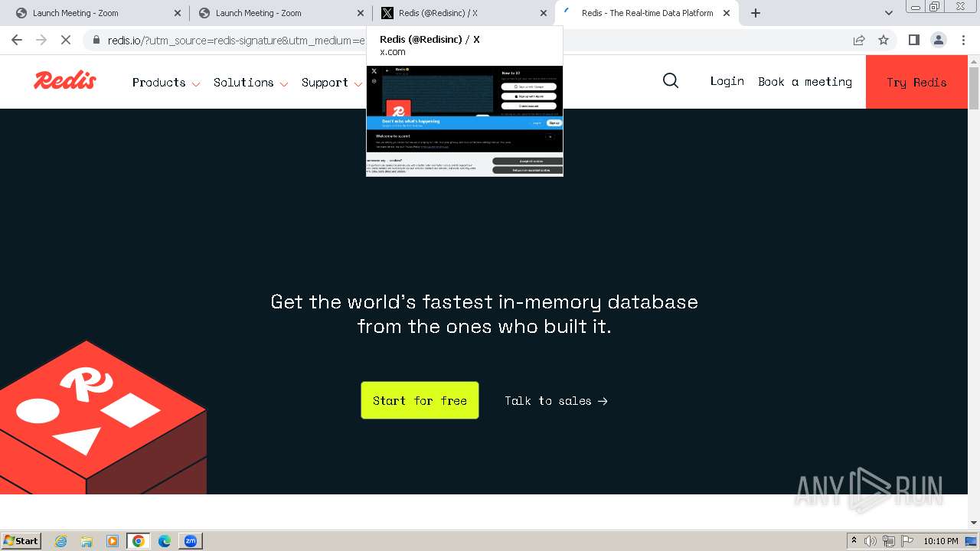Click the browser forward arrow
980x551 pixels.
click(x=41, y=40)
